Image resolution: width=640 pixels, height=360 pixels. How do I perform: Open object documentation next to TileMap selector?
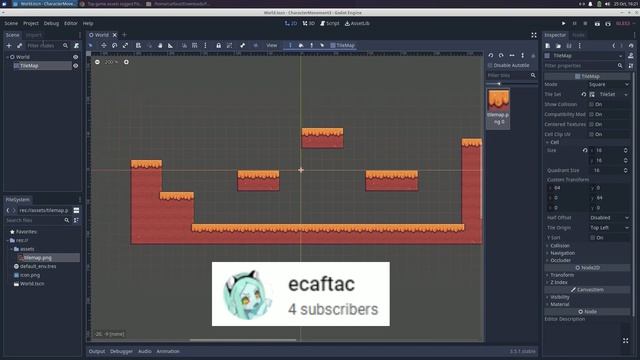pyautogui.click(x=631, y=56)
